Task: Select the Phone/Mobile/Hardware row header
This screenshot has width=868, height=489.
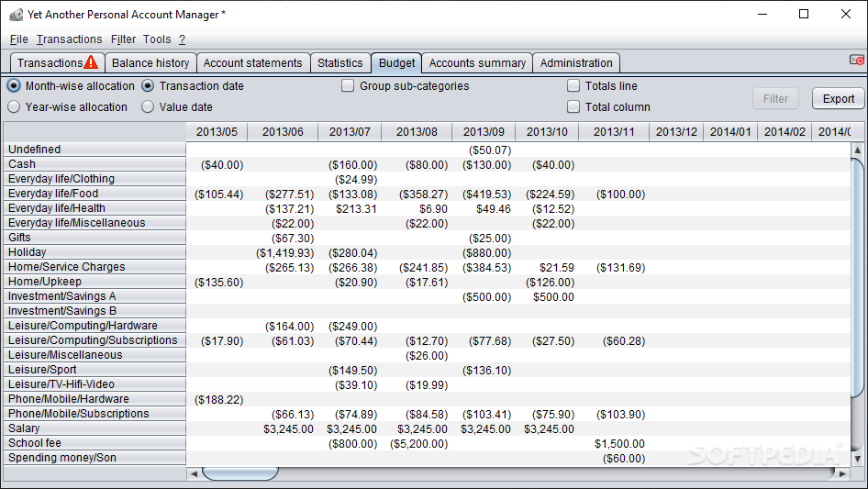Action: [95, 399]
